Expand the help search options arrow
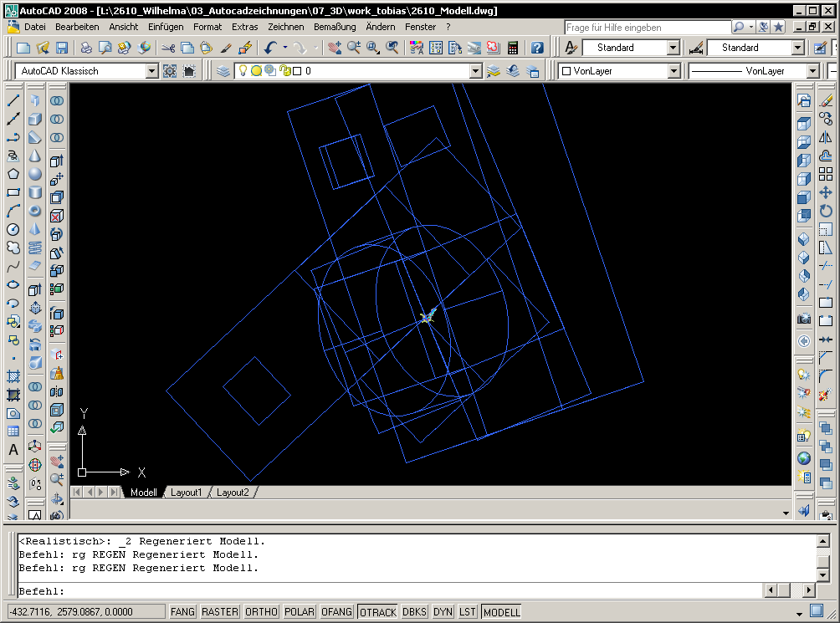840x623 pixels. [x=751, y=27]
